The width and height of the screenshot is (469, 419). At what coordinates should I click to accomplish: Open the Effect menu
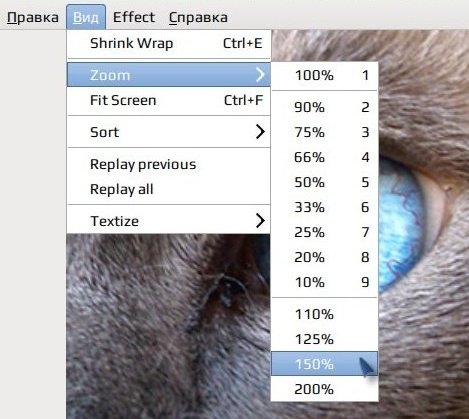(x=134, y=17)
